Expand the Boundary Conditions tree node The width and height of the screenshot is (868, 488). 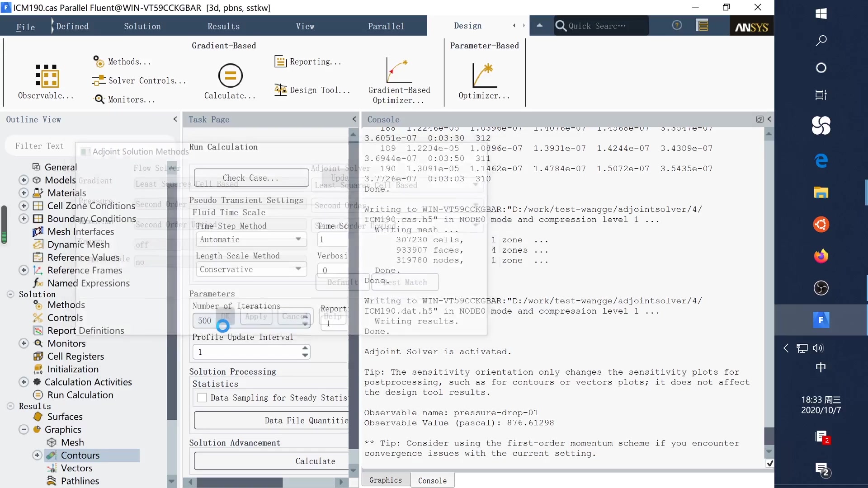(x=24, y=219)
